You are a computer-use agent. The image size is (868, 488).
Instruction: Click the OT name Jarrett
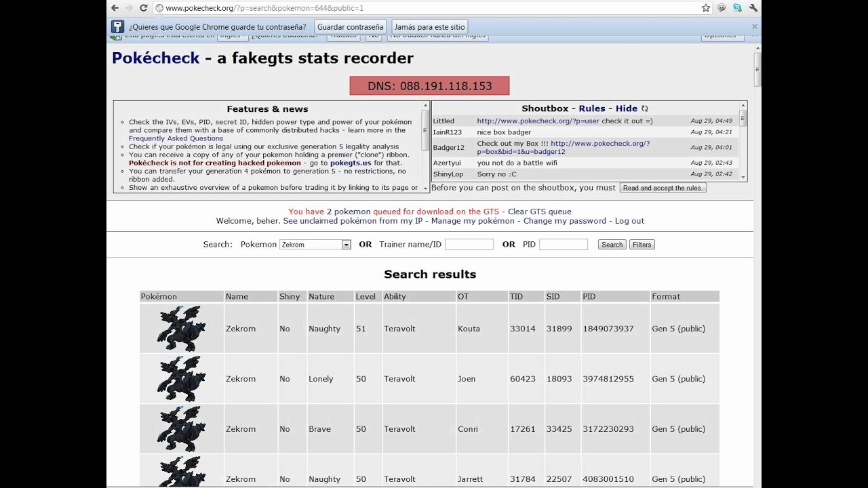tap(471, 479)
